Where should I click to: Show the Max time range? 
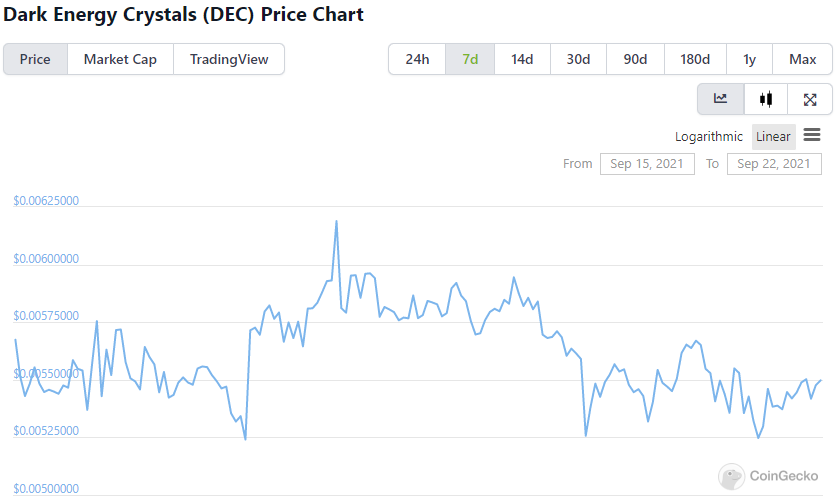click(x=803, y=59)
